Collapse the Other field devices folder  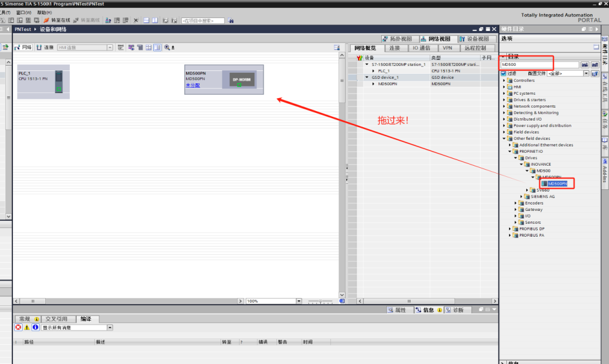pyautogui.click(x=504, y=138)
